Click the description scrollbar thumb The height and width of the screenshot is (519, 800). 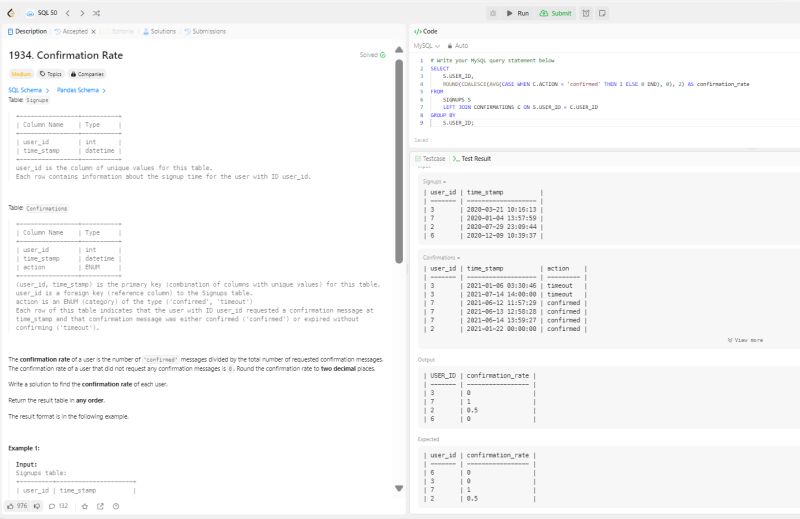pos(399,161)
